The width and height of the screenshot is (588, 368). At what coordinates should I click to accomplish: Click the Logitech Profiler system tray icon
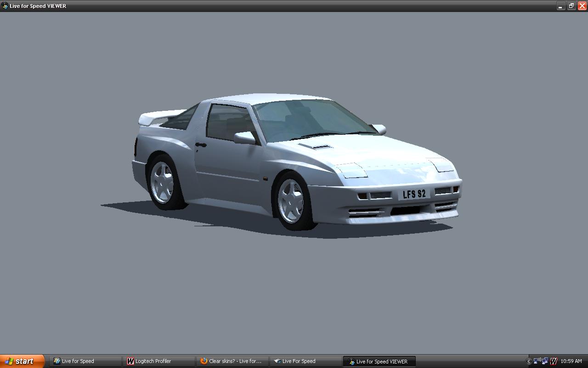click(x=554, y=361)
